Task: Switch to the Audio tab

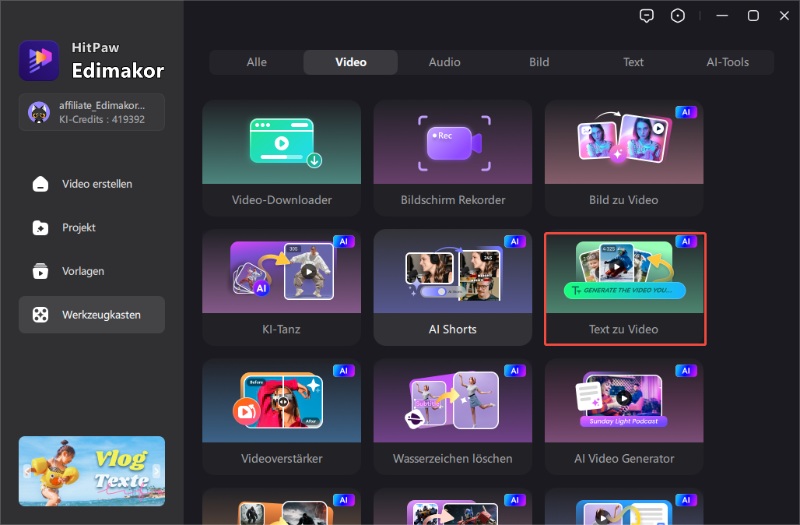Action: 445,62
